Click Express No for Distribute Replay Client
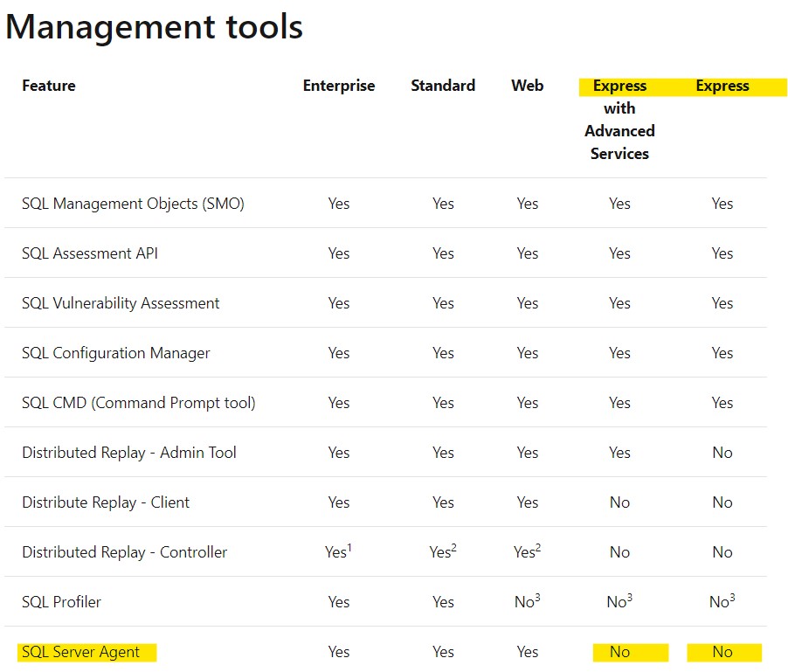 [x=722, y=502]
